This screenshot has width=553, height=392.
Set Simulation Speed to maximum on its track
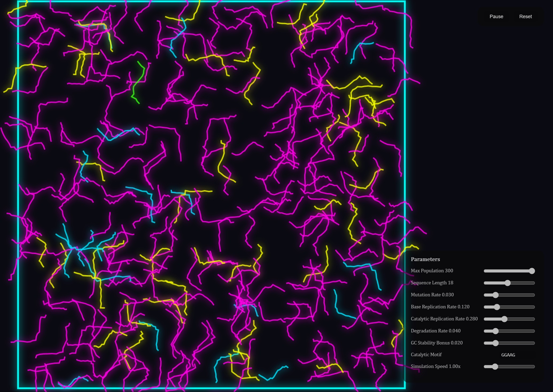click(534, 367)
